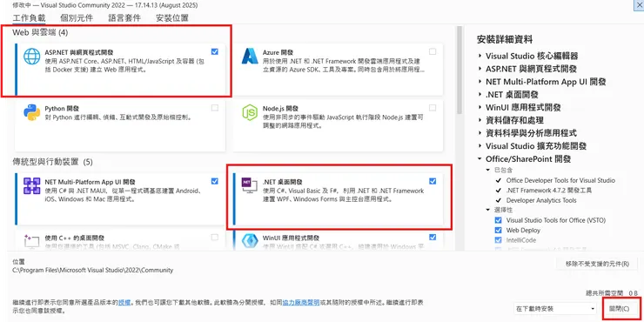Viewport: 644px width, 322px height.
Task: Expand .NET 桌面開發 in details panel
Action: (x=480, y=95)
